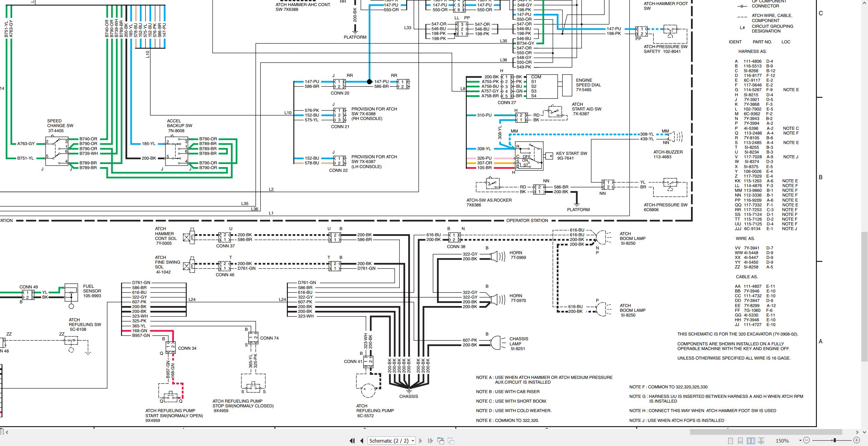Click the CONN 37 connector label
The width and height of the screenshot is (868, 446).
click(225, 246)
